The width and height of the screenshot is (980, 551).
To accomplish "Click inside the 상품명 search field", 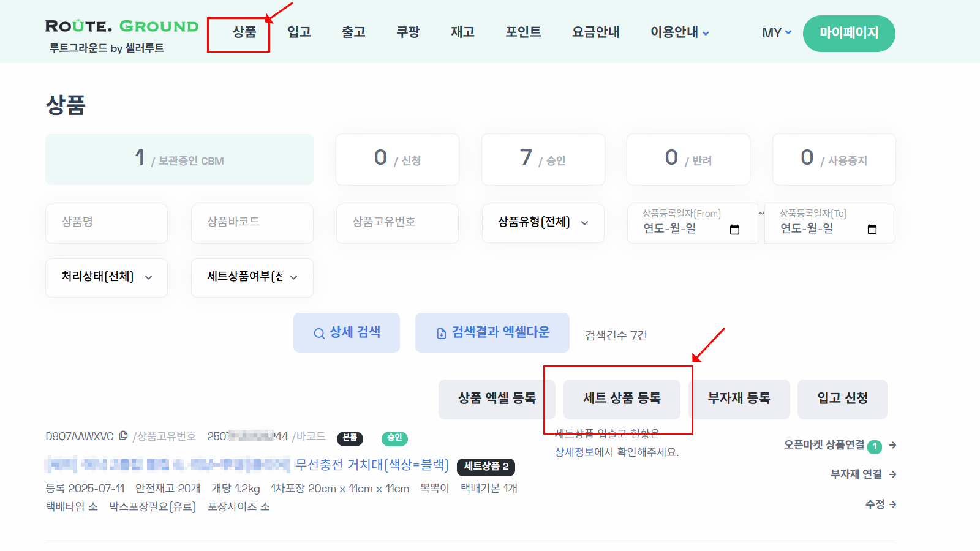I will click(x=106, y=223).
